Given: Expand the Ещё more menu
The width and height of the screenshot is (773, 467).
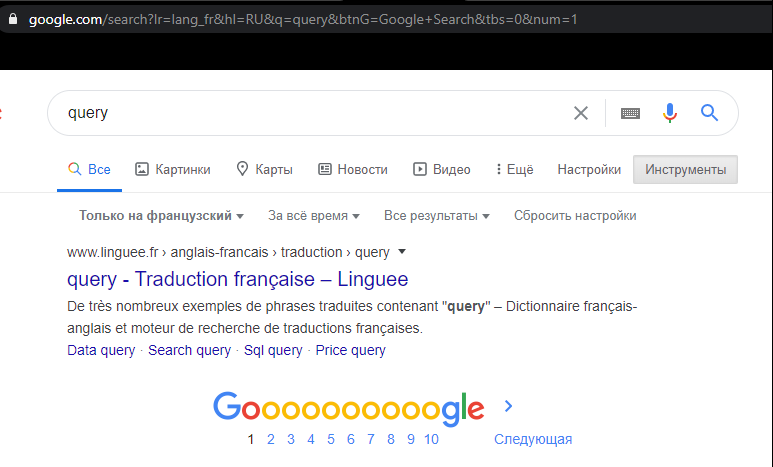Looking at the screenshot, I should (514, 170).
